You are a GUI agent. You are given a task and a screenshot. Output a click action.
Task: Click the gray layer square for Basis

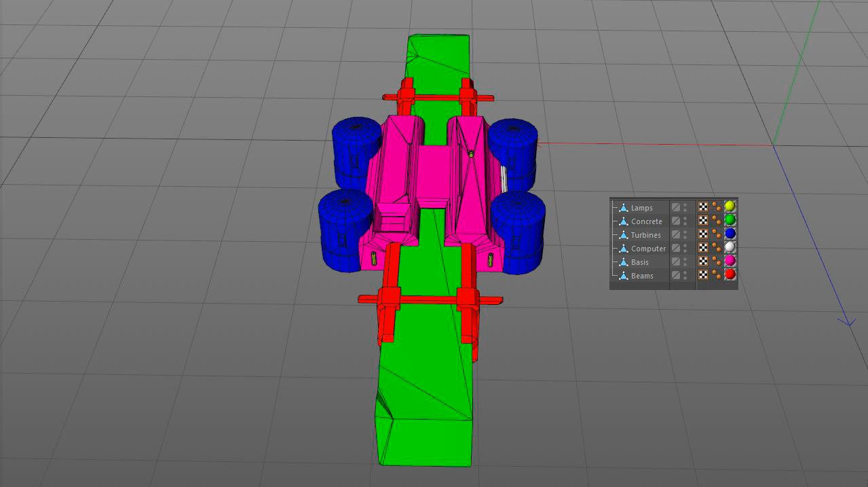676,261
